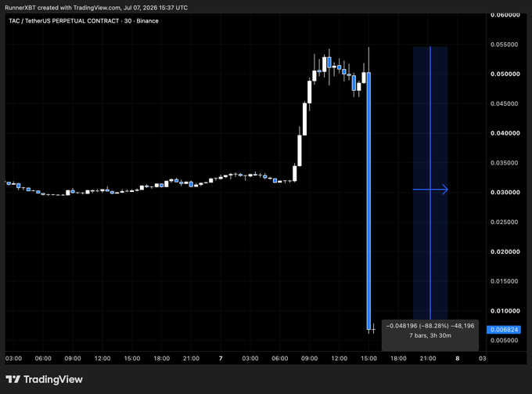Click the 0.050000 price axis label
Screen dimensions: 532x394
point(505,74)
